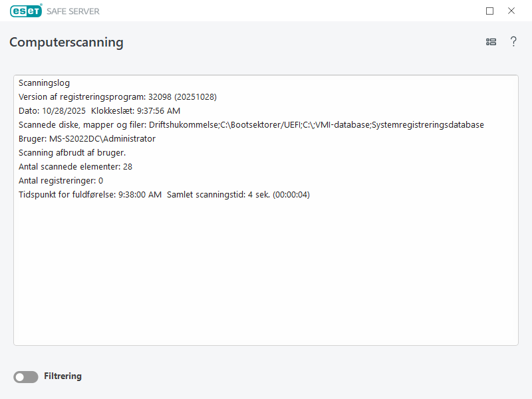Switch the Filtrering slider to on

(x=25, y=376)
